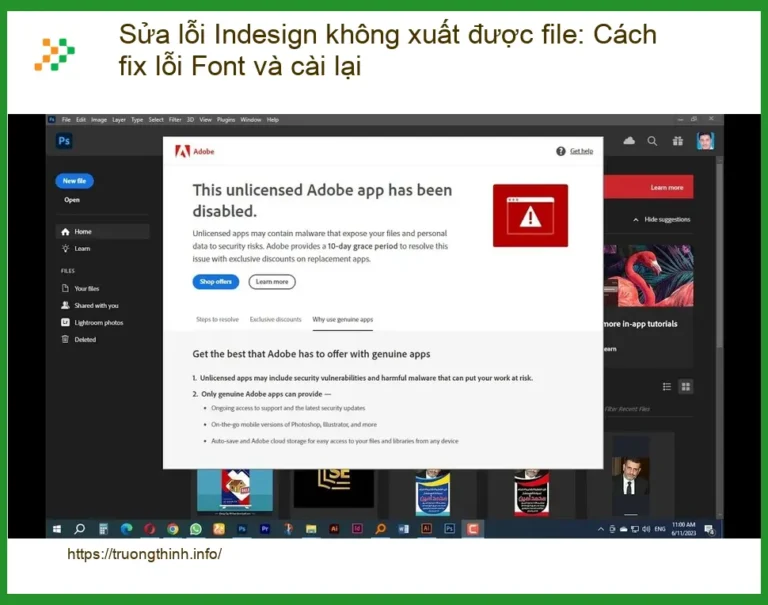768x605 pixels.
Task: Click the Photoshop Ps home logo
Action: tap(64, 141)
